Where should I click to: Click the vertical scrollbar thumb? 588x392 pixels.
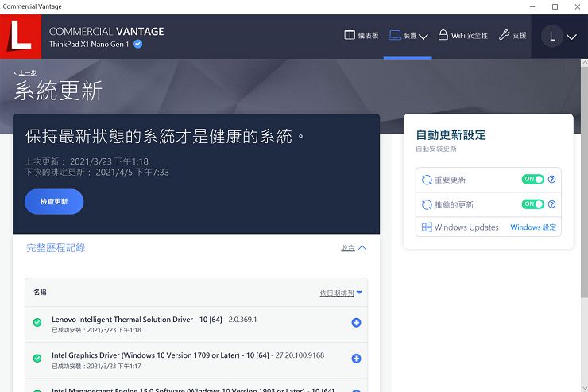click(x=584, y=182)
